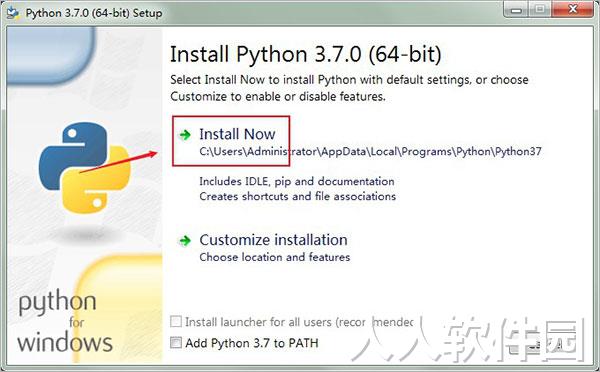Click 'Creates shortcuts and file associations' text

pos(298,196)
